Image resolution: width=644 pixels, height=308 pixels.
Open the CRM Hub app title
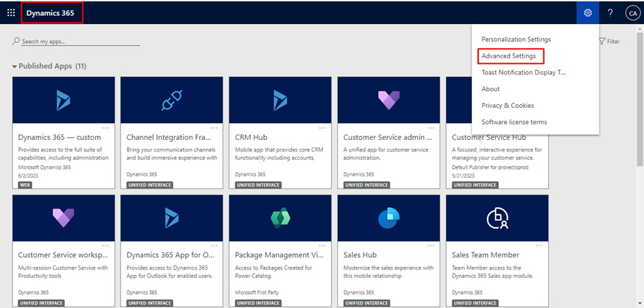(x=251, y=137)
